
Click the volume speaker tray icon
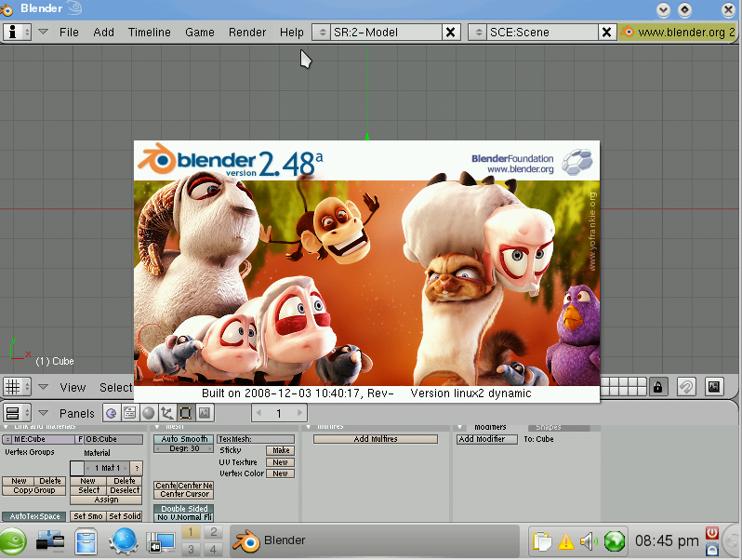pyautogui.click(x=590, y=541)
